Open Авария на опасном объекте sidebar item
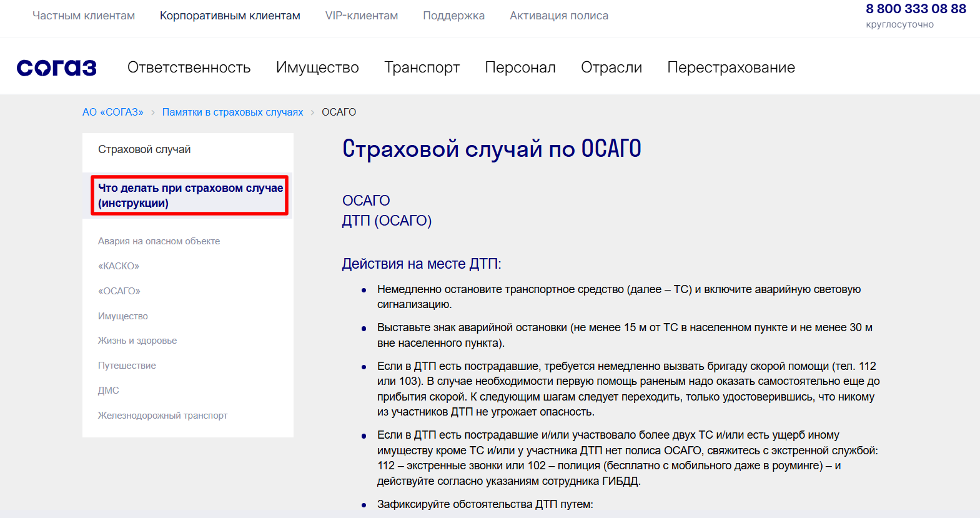The image size is (980, 518). coord(159,241)
